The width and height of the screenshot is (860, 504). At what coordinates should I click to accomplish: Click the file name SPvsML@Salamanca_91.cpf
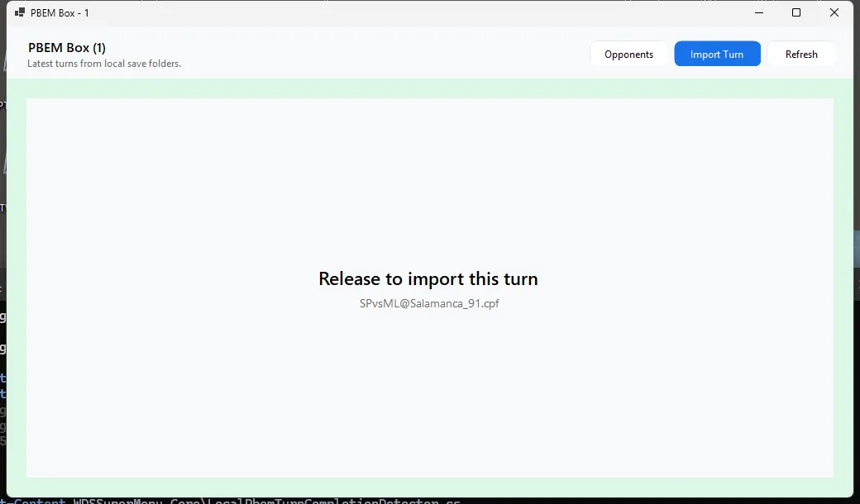point(429,303)
